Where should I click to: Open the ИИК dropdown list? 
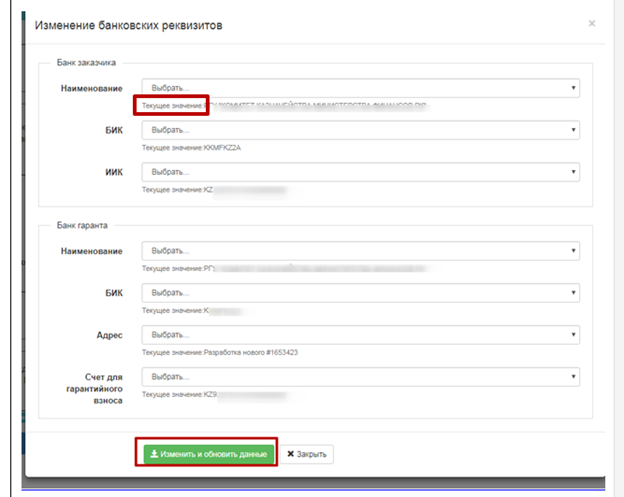[x=360, y=172]
